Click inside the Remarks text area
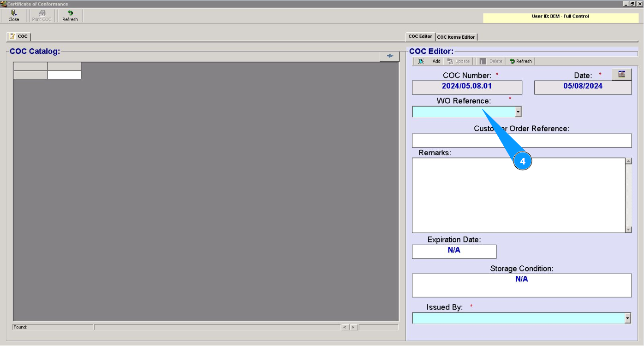644x346 pixels. pyautogui.click(x=518, y=195)
